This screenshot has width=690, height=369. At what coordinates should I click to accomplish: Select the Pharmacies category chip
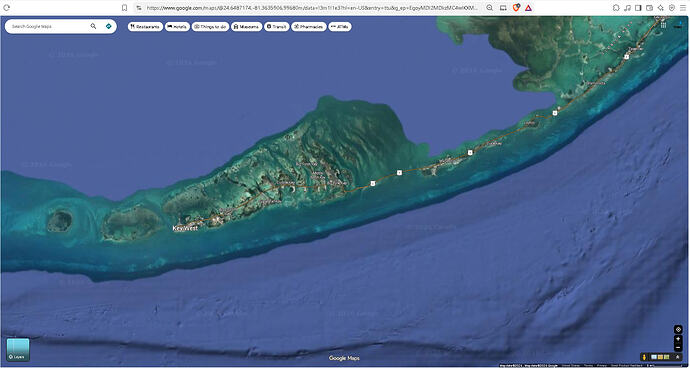click(x=309, y=27)
